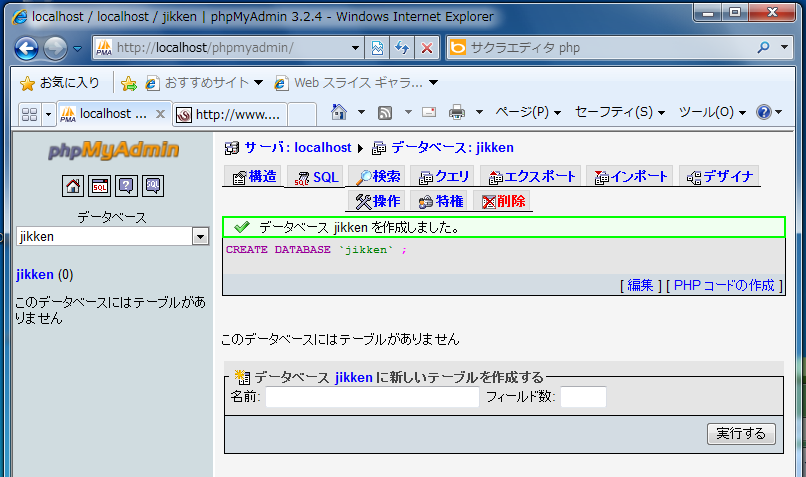Click the IE home icon

[339, 112]
